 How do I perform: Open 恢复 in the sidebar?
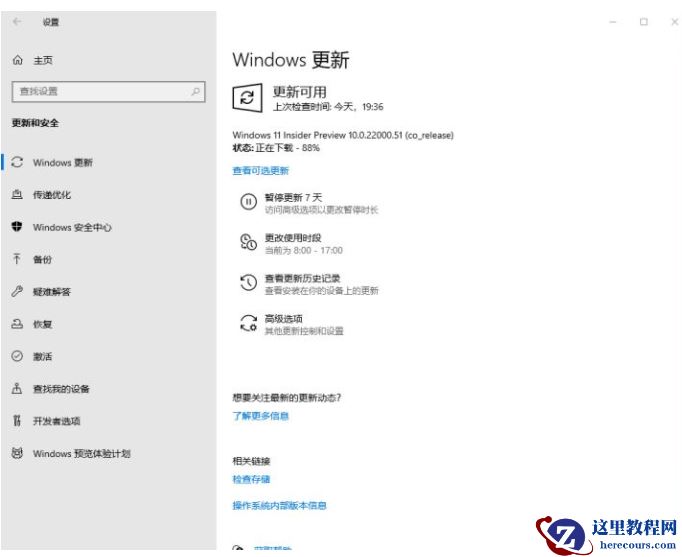point(43,324)
